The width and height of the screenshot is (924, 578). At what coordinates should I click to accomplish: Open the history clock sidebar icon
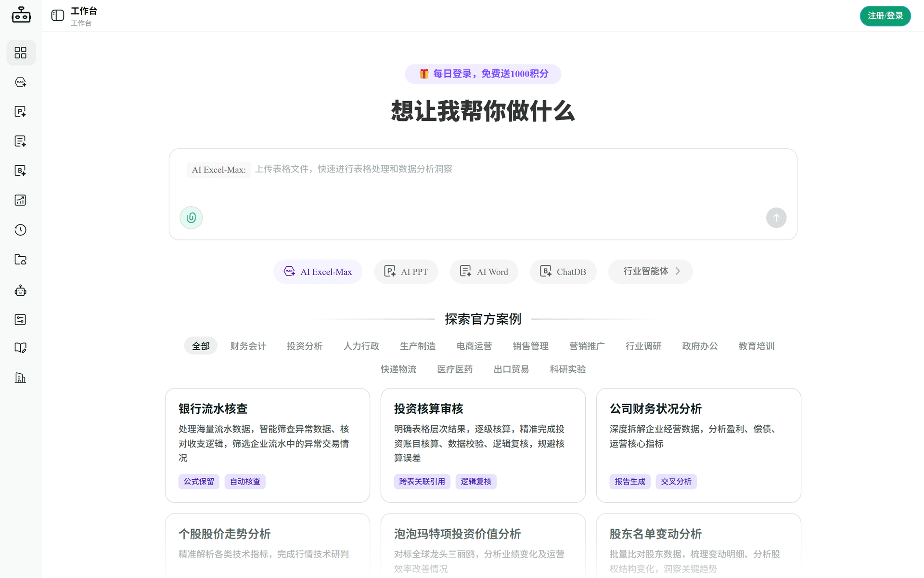tap(21, 230)
